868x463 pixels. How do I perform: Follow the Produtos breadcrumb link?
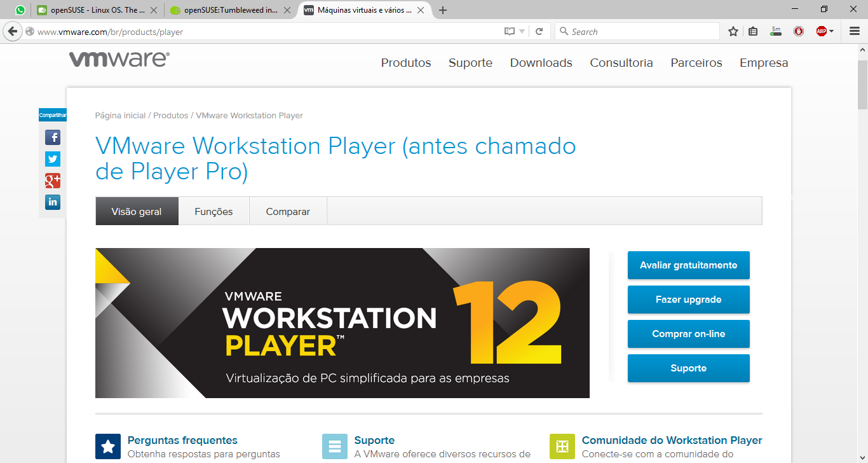(x=171, y=116)
